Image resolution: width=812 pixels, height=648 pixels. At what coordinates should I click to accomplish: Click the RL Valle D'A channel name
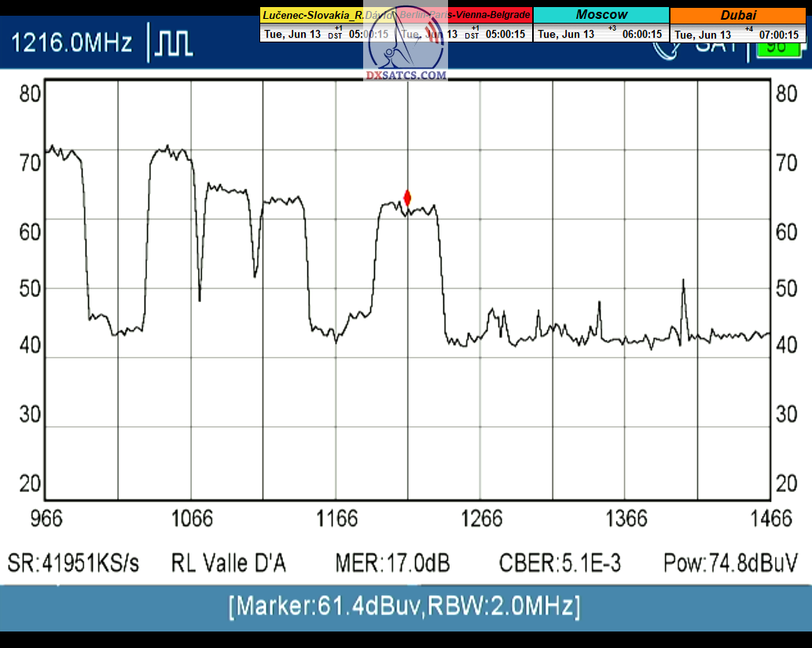coord(229,563)
